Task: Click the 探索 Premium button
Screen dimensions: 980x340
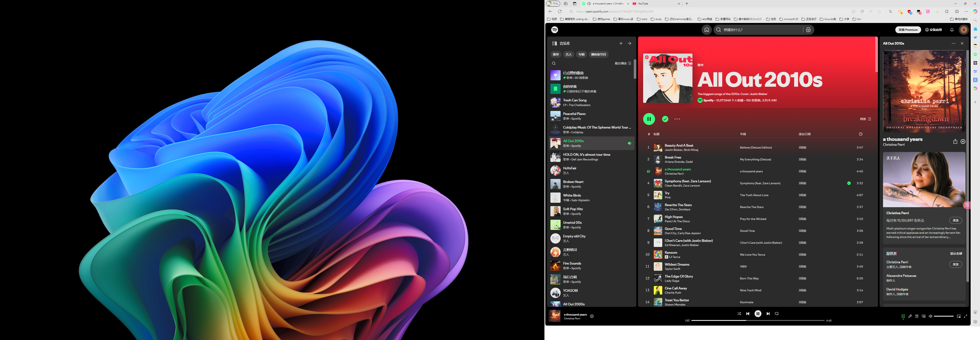Action: pos(908,30)
